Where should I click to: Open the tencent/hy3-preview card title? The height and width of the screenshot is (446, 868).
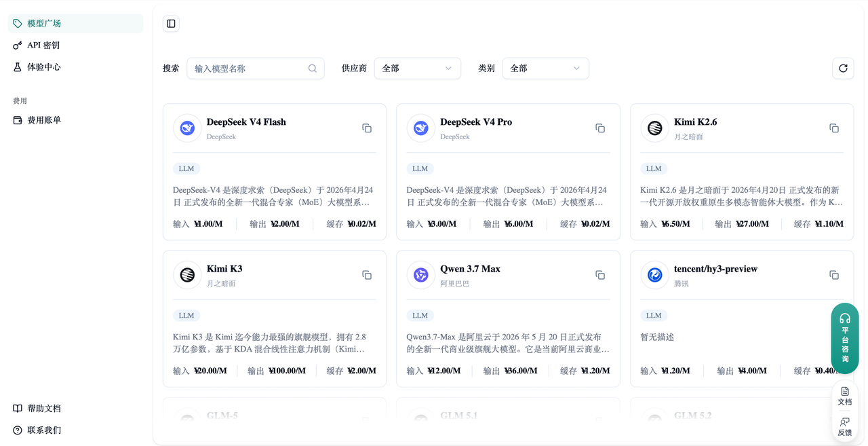(715, 269)
